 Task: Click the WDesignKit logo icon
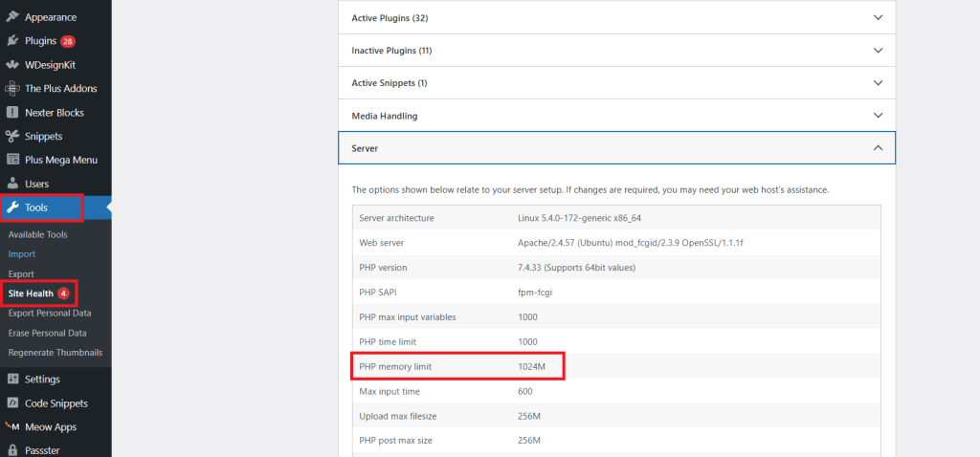(11, 65)
